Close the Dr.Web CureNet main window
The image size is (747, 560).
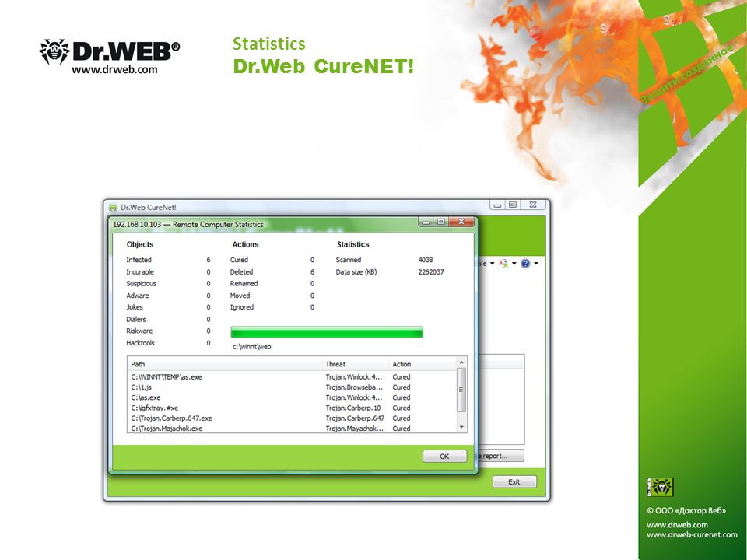pos(533,205)
